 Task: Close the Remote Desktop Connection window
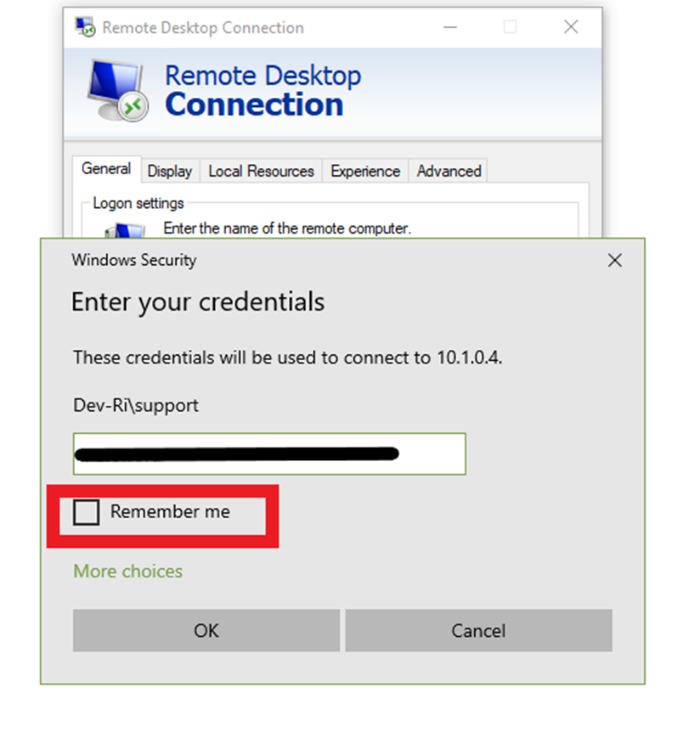tap(571, 27)
